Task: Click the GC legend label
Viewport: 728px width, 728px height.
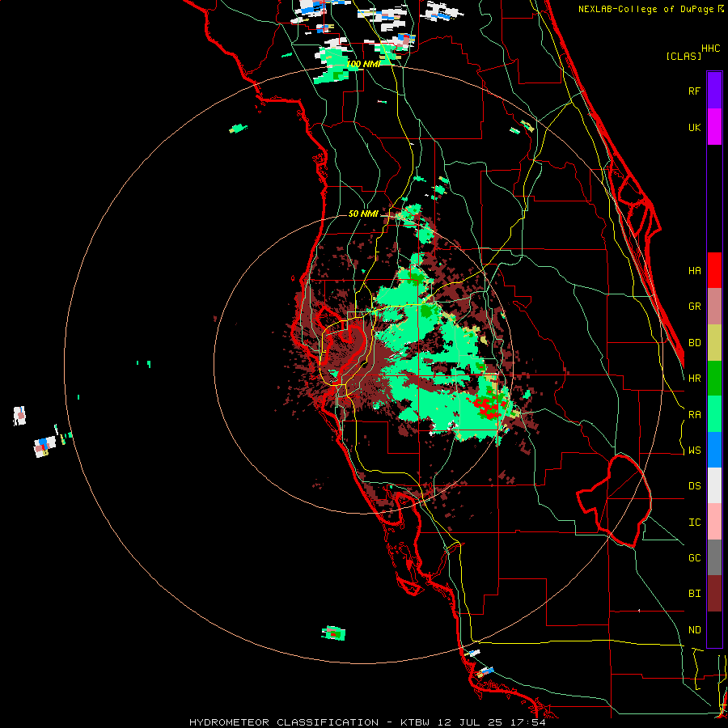Action: (x=694, y=558)
